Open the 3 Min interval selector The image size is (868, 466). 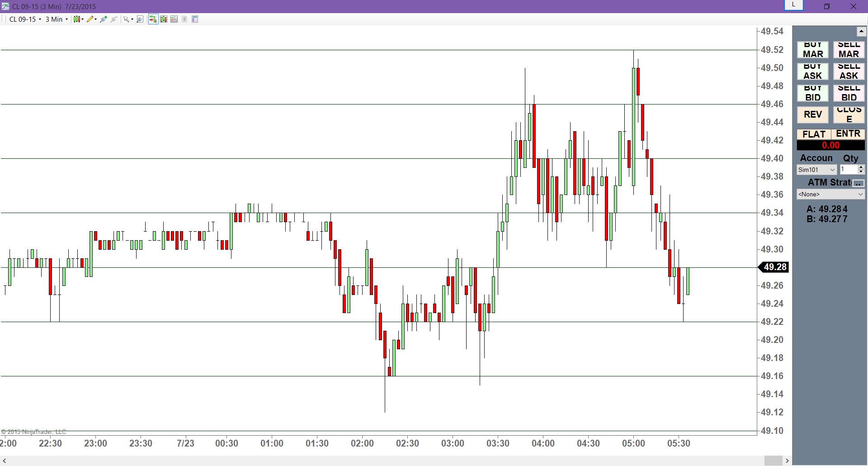[x=57, y=19]
